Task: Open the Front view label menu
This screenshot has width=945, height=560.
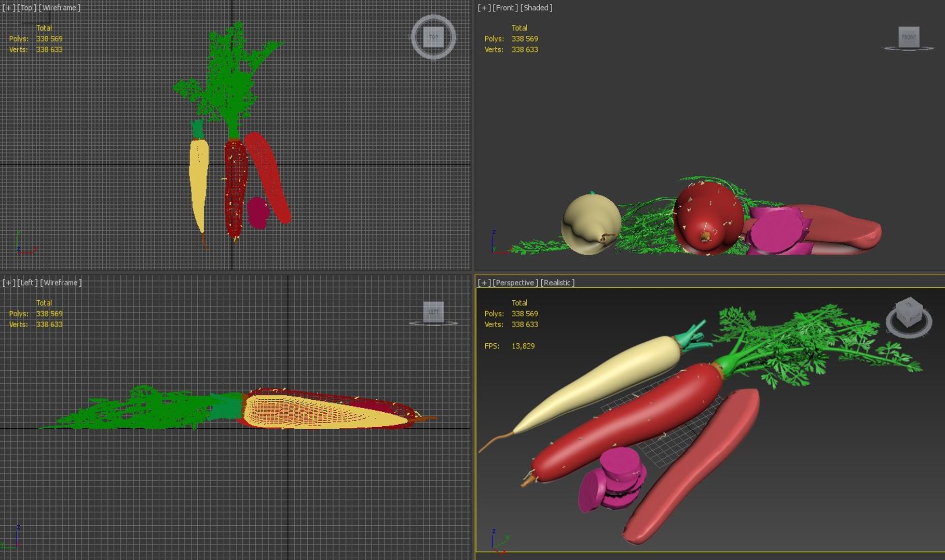Action: tap(505, 8)
